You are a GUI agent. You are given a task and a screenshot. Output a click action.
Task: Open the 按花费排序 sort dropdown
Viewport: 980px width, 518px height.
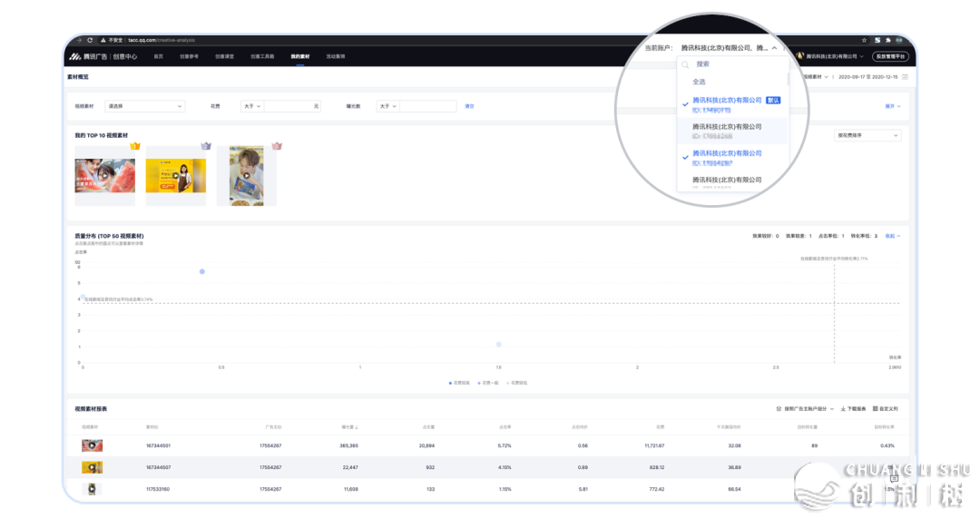coord(867,135)
